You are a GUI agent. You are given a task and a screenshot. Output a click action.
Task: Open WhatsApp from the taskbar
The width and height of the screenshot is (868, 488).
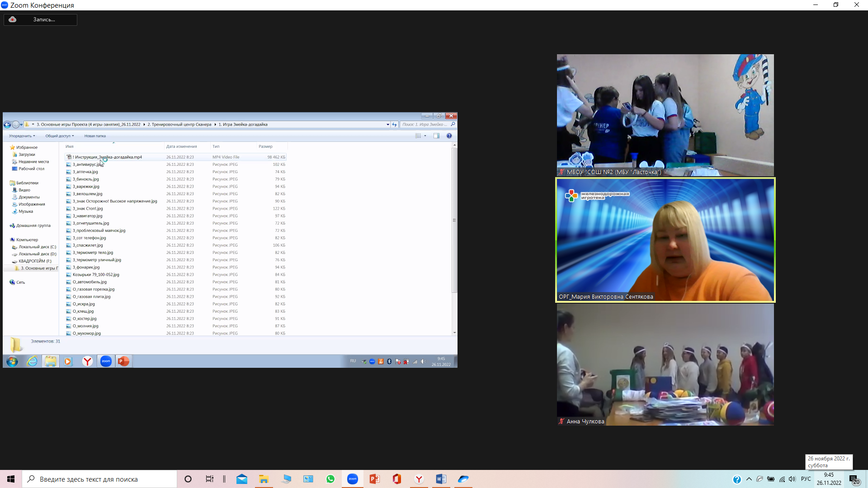point(330,479)
